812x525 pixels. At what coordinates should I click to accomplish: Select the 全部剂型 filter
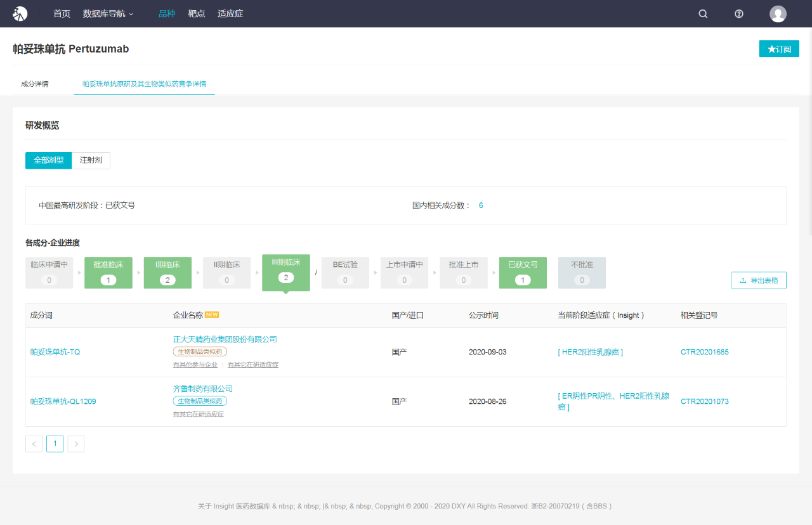[x=48, y=160]
